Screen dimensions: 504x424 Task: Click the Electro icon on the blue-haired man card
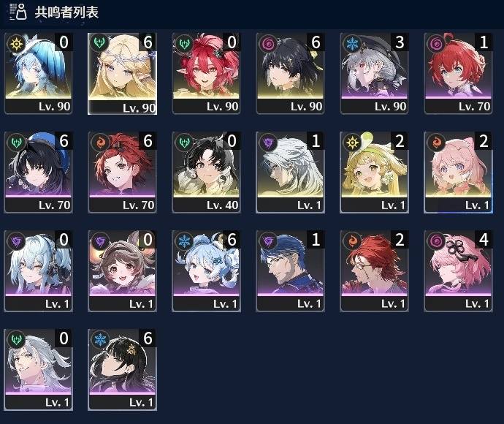coord(268,241)
